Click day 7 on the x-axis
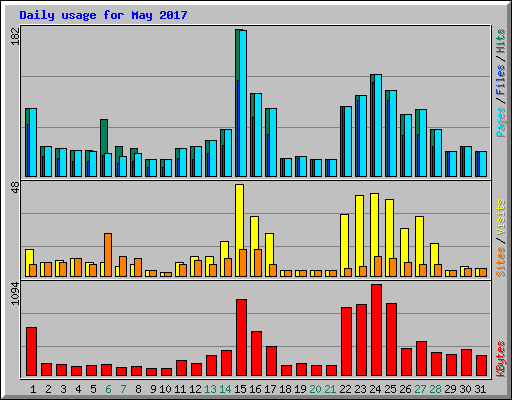512x400 pixels. 123,389
